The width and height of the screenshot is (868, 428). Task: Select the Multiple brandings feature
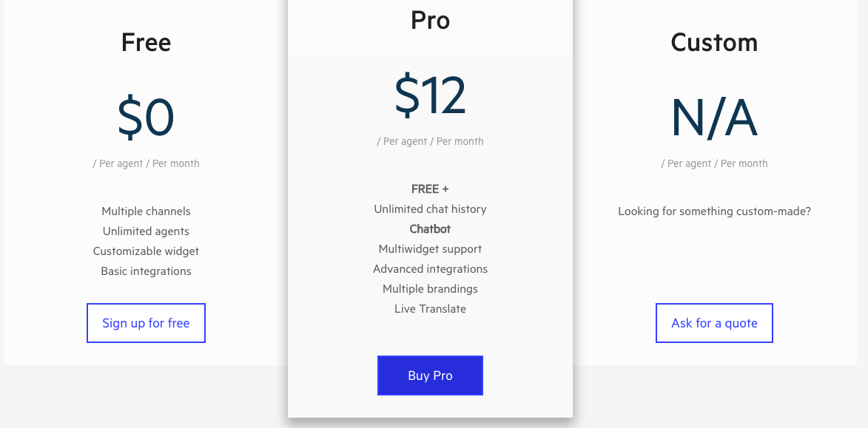pos(430,289)
